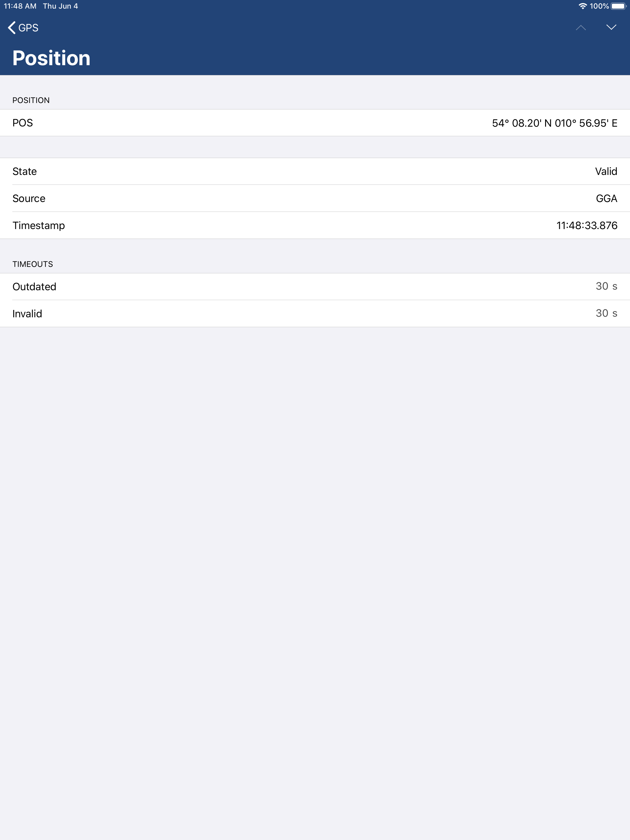This screenshot has width=630, height=840.
Task: Tap the battery icon in the status bar
Action: (619, 6)
